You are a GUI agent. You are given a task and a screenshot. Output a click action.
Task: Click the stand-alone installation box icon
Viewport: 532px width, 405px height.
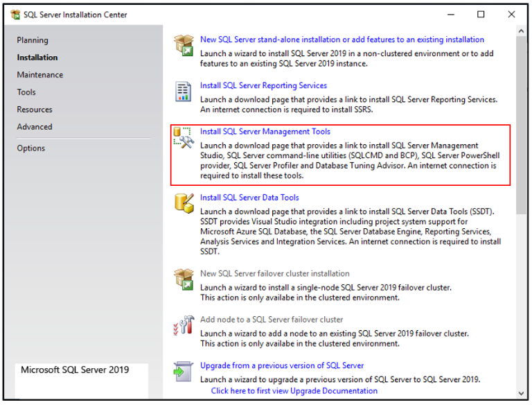184,45
